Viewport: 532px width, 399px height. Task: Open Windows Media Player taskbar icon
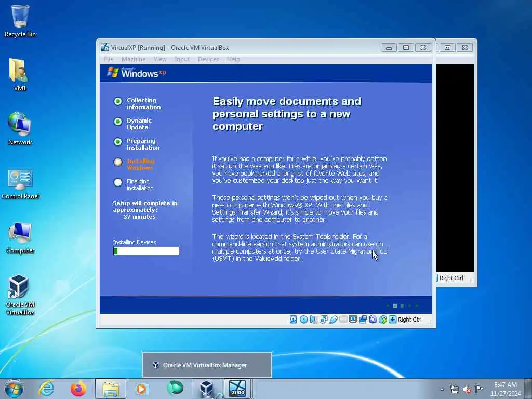(142, 389)
